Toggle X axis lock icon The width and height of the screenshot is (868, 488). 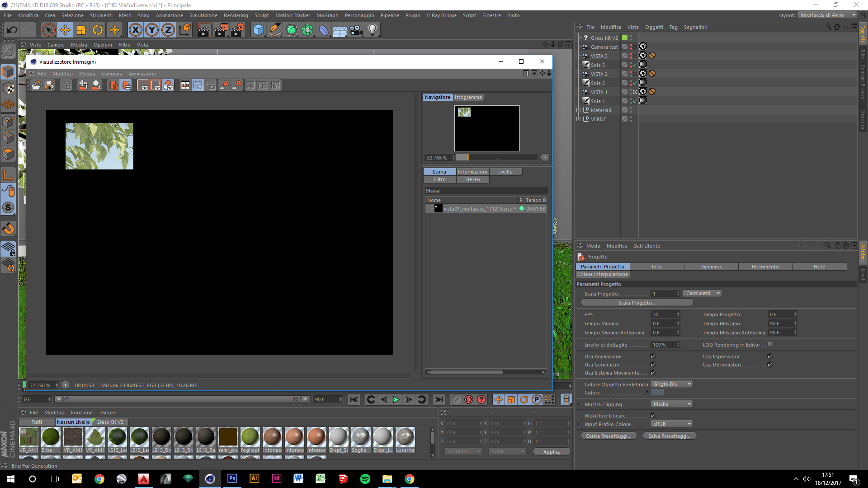coord(135,30)
